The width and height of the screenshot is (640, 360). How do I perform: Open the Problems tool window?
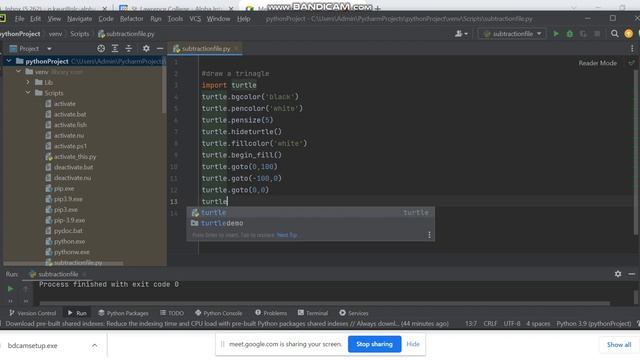(271, 313)
